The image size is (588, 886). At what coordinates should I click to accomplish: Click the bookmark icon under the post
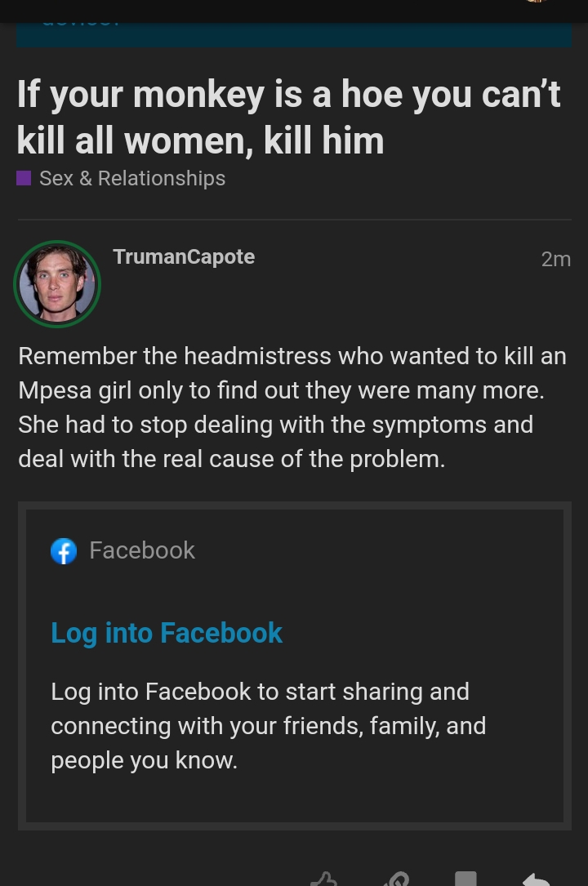pyautogui.click(x=465, y=879)
